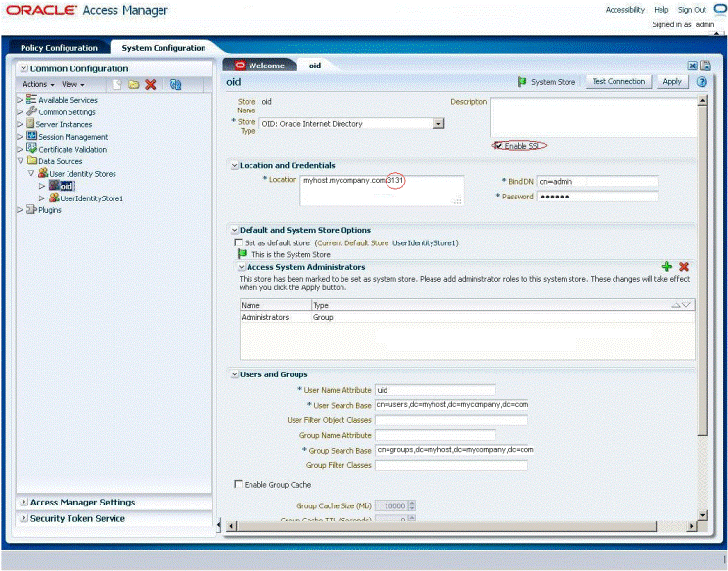Click the blue help question mark icon
The image size is (728, 571).
pos(702,82)
